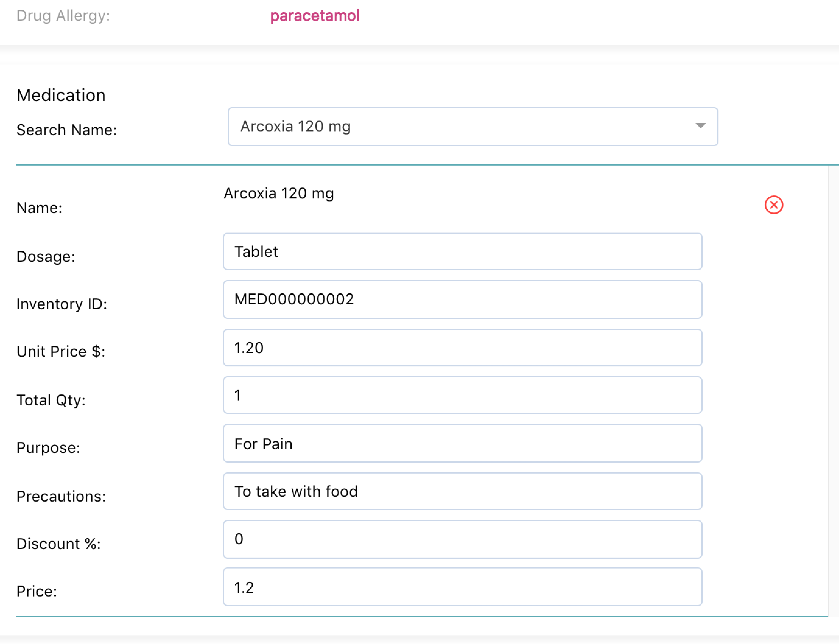Click the Discount % label

(59, 544)
